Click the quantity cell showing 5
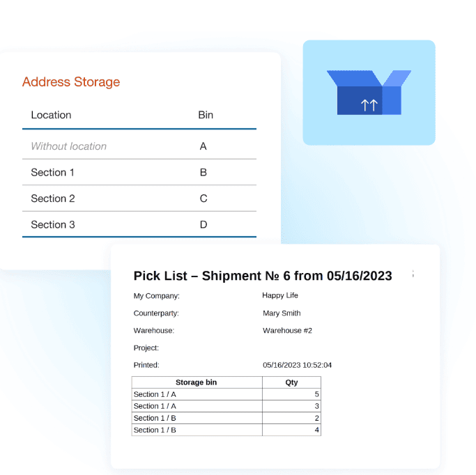 point(291,394)
